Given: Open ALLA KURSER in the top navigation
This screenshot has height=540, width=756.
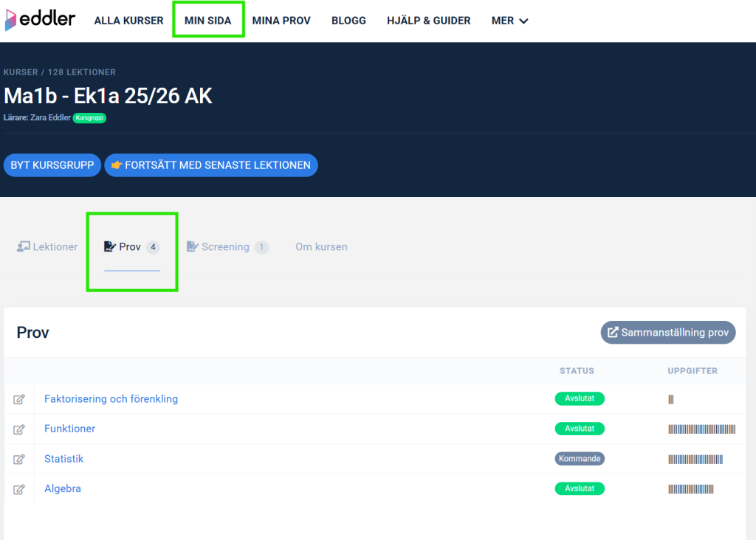Looking at the screenshot, I should coord(128,21).
